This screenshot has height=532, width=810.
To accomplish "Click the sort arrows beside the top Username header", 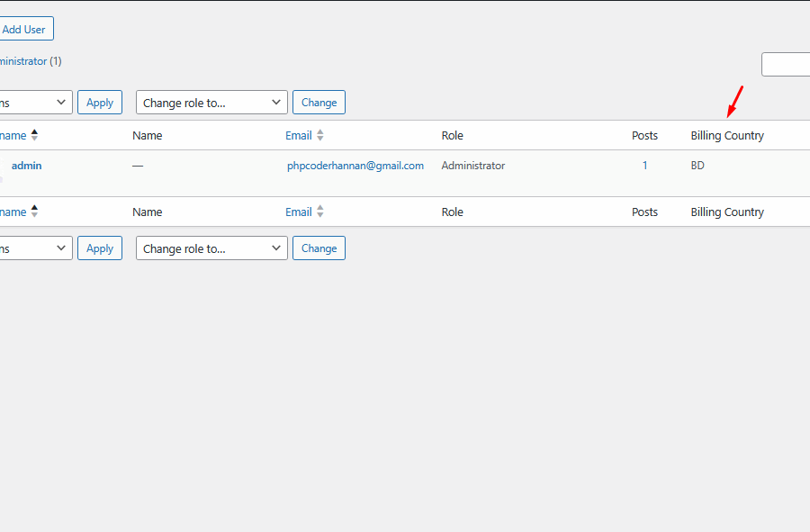I will point(34,136).
